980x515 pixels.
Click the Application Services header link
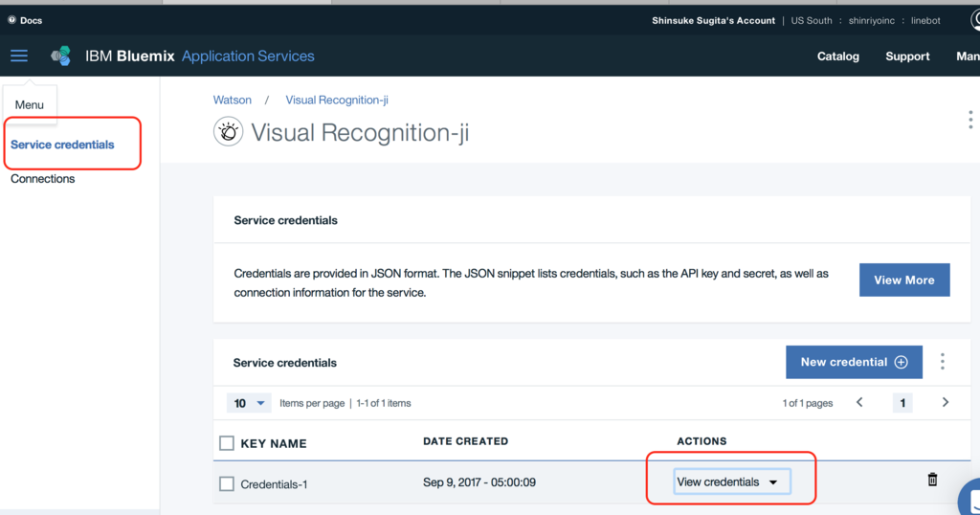tap(248, 56)
